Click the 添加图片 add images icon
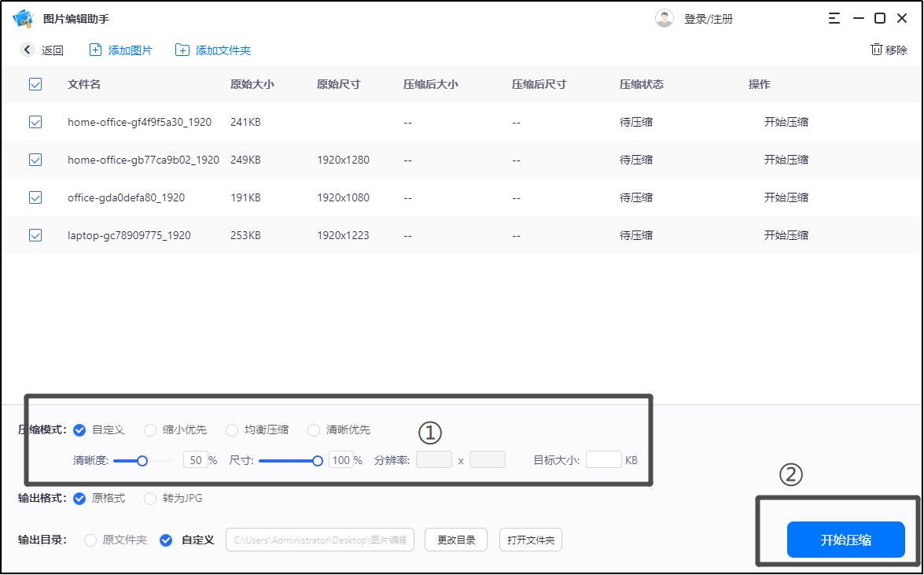Image resolution: width=924 pixels, height=575 pixels. [97, 50]
